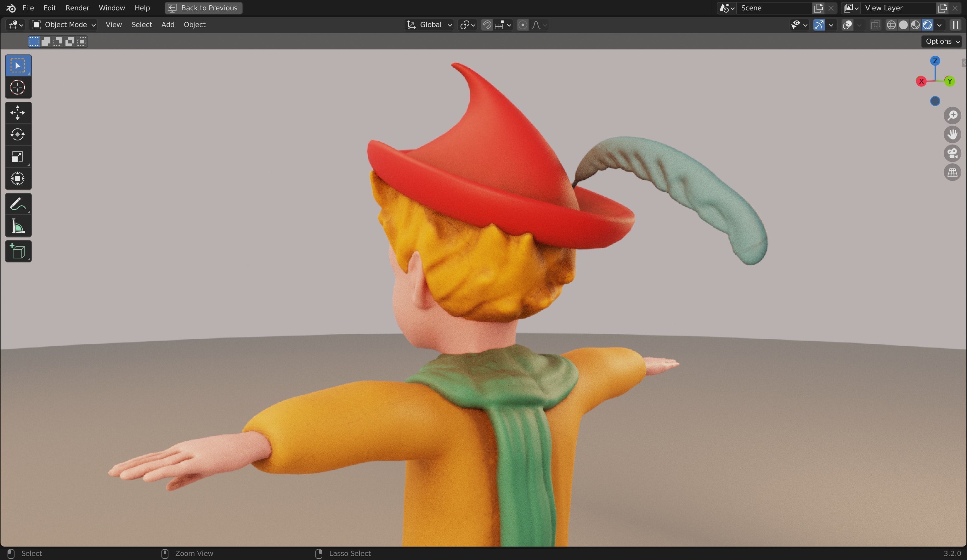Select the Measure tool
The width and height of the screenshot is (967, 560).
pos(18,226)
